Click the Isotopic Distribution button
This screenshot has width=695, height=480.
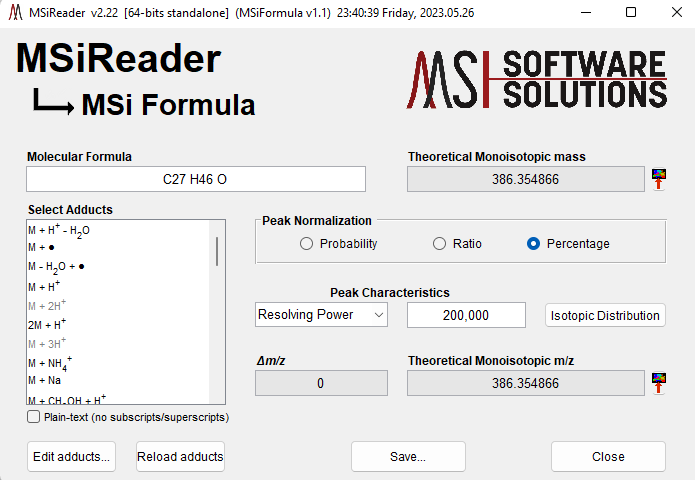[605, 315]
